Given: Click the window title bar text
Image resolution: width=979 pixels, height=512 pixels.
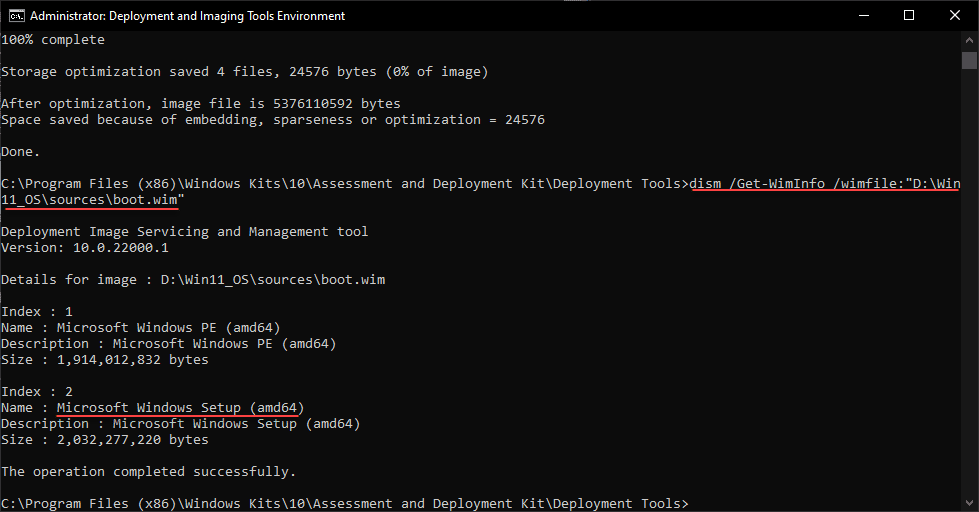Looking at the screenshot, I should (x=187, y=16).
